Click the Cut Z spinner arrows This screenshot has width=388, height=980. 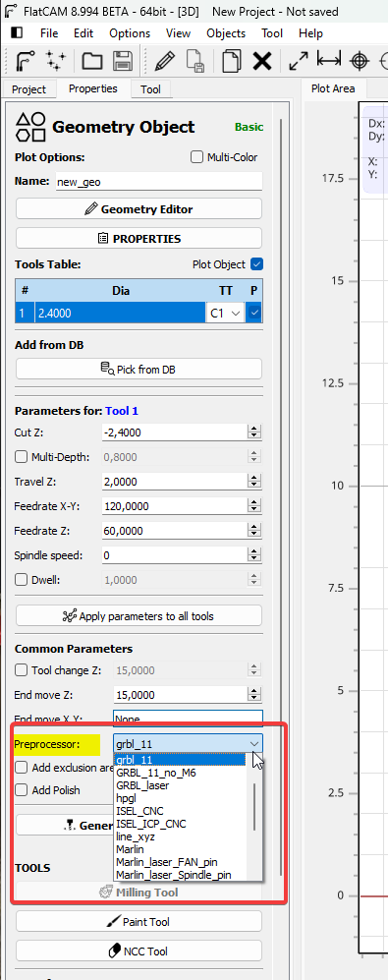click(x=253, y=432)
